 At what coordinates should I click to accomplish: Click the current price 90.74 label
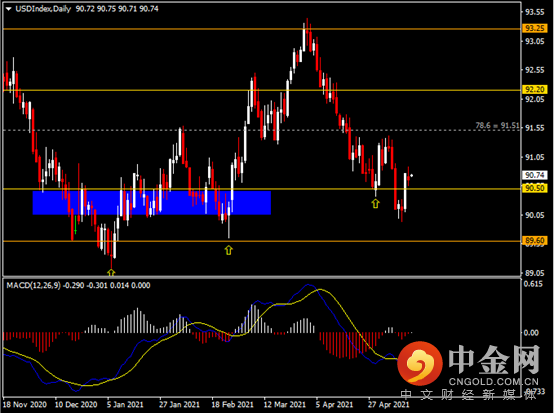(x=535, y=175)
